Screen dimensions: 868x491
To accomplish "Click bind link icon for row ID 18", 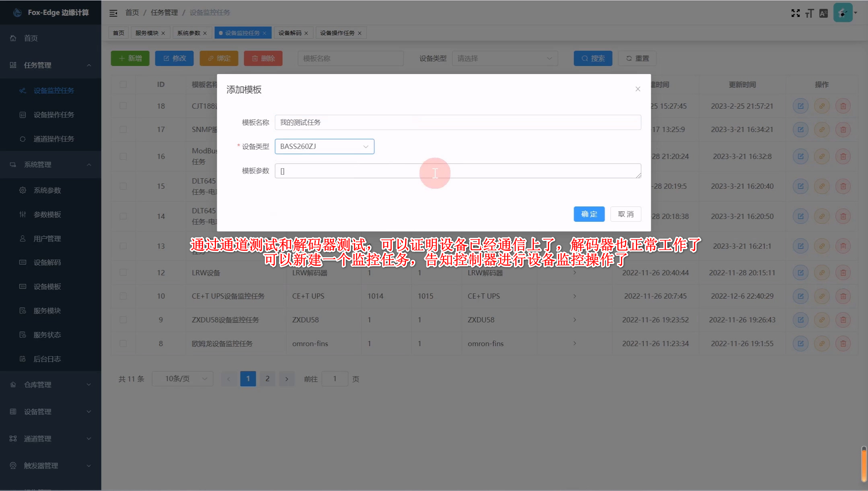I will coord(822,106).
